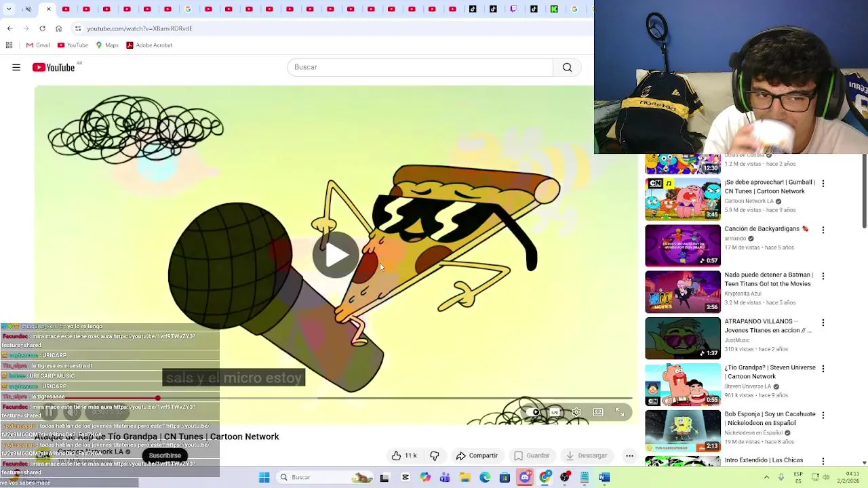Screen dimensions: 868x488
Task: Open Microsoft Store from the taskbar
Action: (x=505, y=477)
